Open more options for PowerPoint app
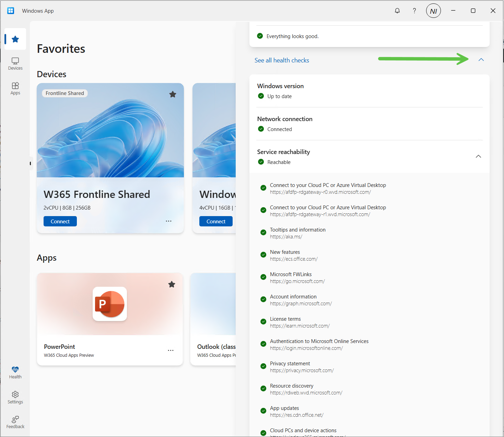 [171, 351]
